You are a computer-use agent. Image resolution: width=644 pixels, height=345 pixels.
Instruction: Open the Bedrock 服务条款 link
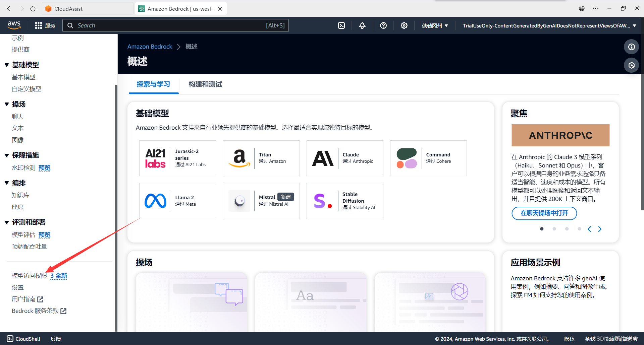tap(39, 311)
